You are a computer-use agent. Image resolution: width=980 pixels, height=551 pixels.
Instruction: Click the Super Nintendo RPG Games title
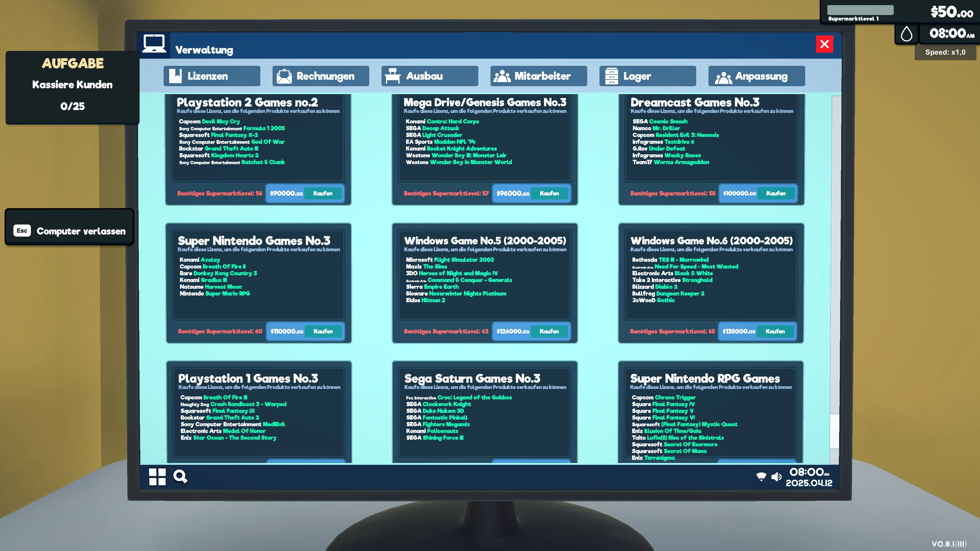(705, 378)
